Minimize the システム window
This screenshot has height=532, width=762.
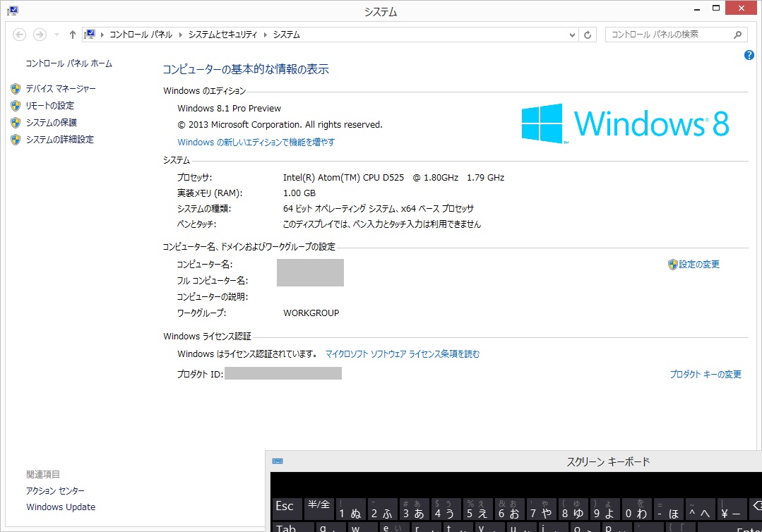(x=697, y=8)
